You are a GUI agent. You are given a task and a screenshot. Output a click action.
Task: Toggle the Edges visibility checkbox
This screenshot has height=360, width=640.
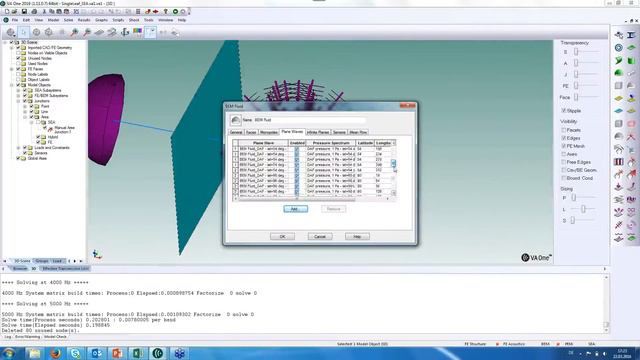564,138
